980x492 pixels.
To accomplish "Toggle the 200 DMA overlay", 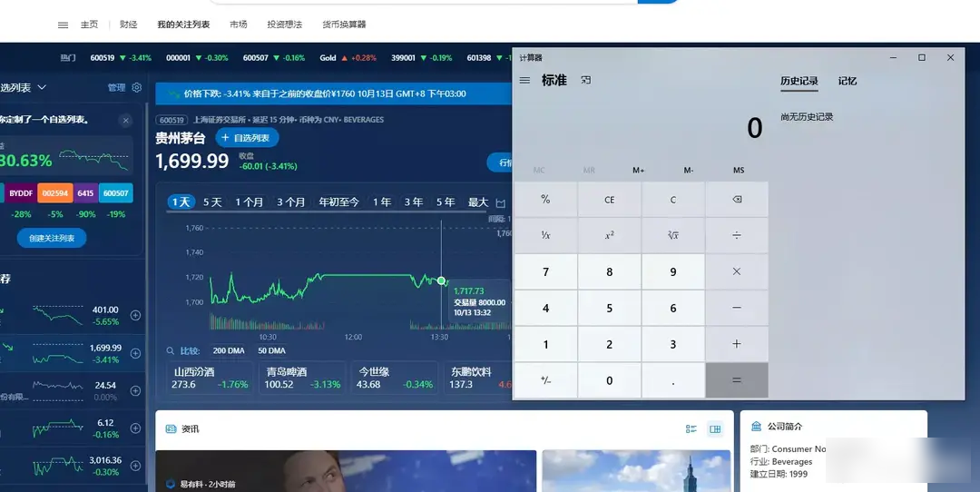I will click(x=228, y=350).
